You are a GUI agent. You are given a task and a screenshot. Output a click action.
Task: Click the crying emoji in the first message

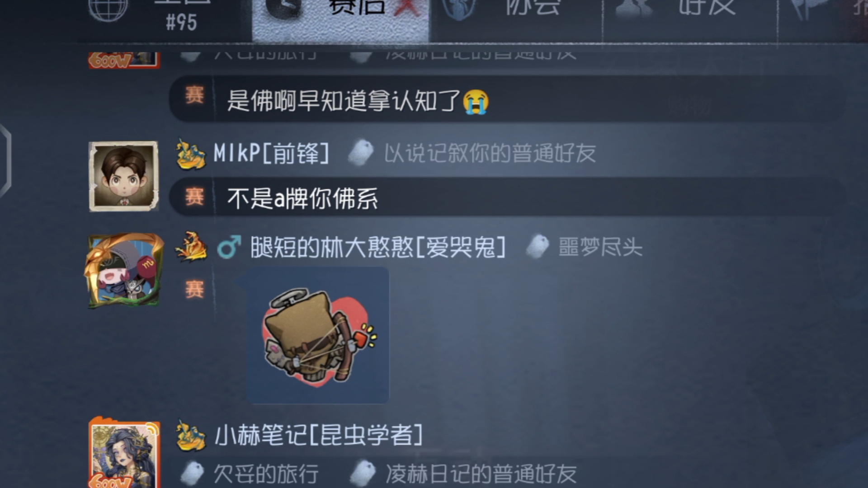(x=476, y=101)
